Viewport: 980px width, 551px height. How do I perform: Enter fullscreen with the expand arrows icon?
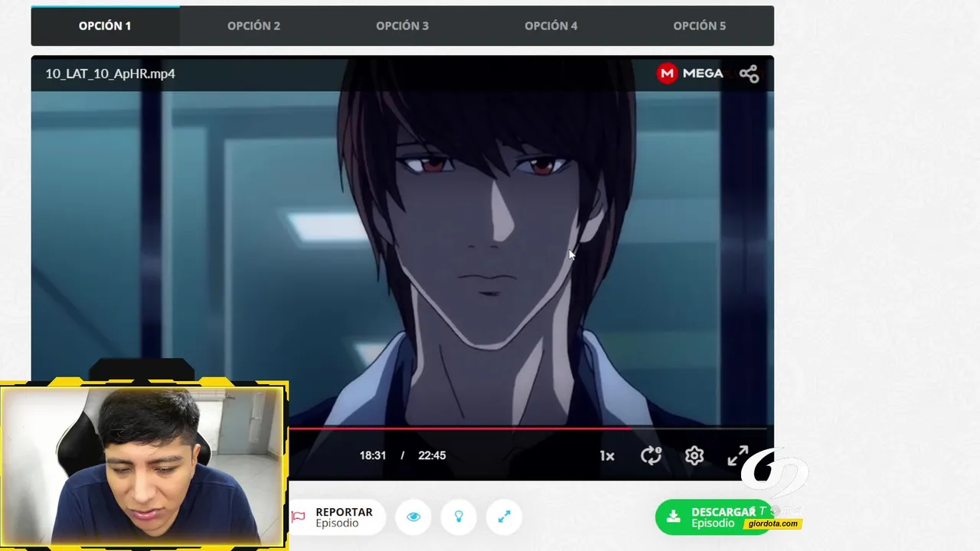737,455
